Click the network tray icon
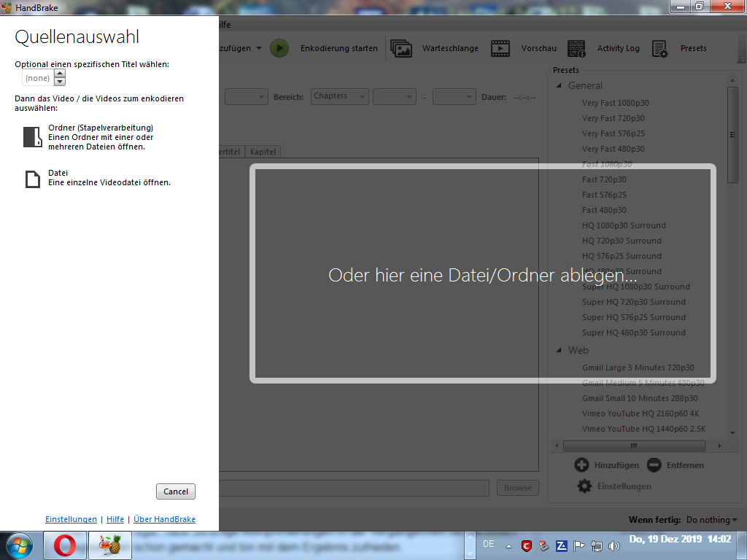Viewport: 747px width, 560px height. pyautogui.click(x=597, y=546)
